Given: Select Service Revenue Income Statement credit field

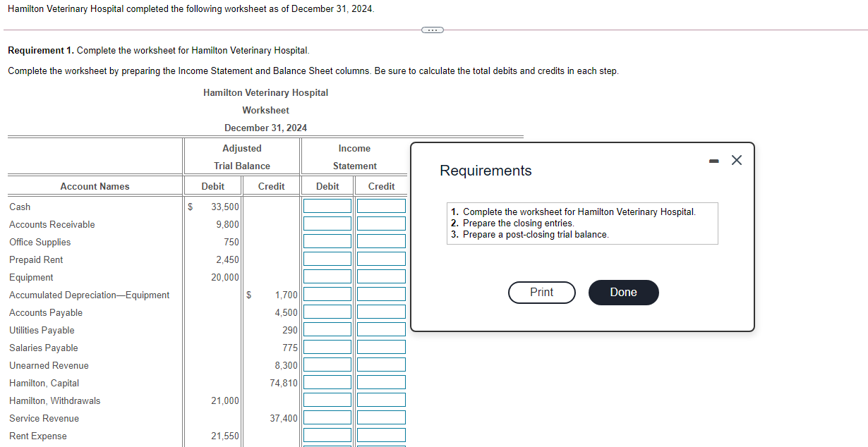Looking at the screenshot, I should pos(381,417).
